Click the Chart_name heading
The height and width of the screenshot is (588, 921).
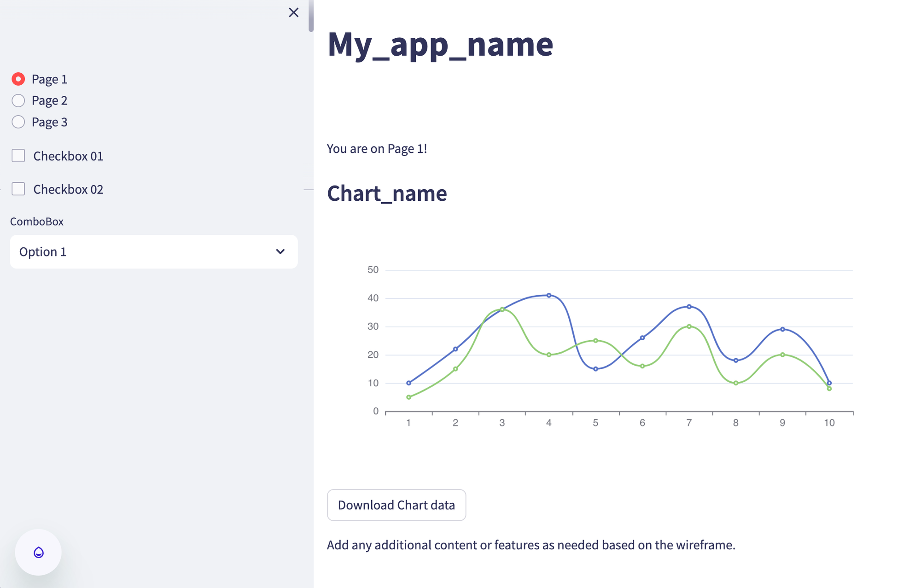pos(386,193)
